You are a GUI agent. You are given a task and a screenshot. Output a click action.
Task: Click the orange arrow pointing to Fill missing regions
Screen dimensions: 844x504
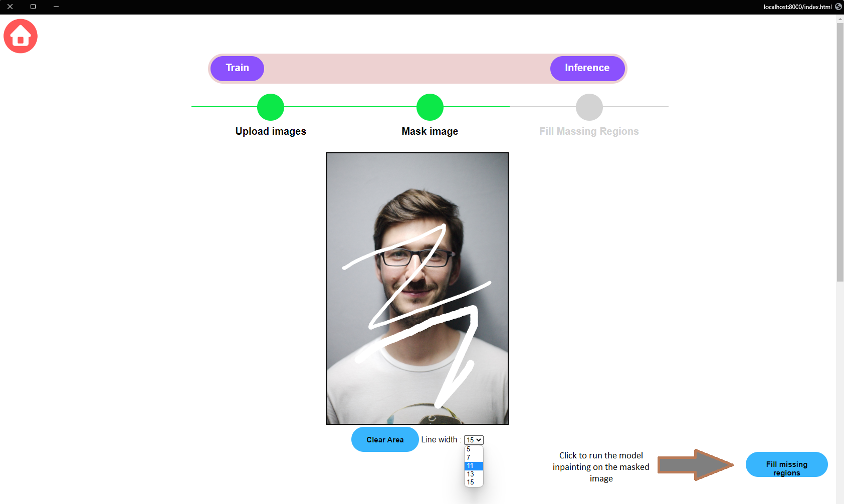(x=696, y=465)
